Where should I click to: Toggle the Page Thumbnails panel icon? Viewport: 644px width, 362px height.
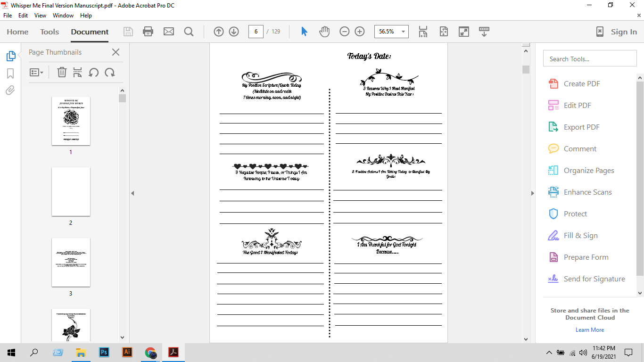[10, 56]
